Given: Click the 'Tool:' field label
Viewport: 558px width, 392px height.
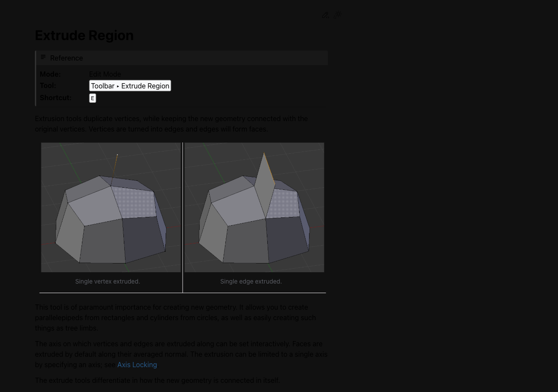Looking at the screenshot, I should (x=48, y=85).
